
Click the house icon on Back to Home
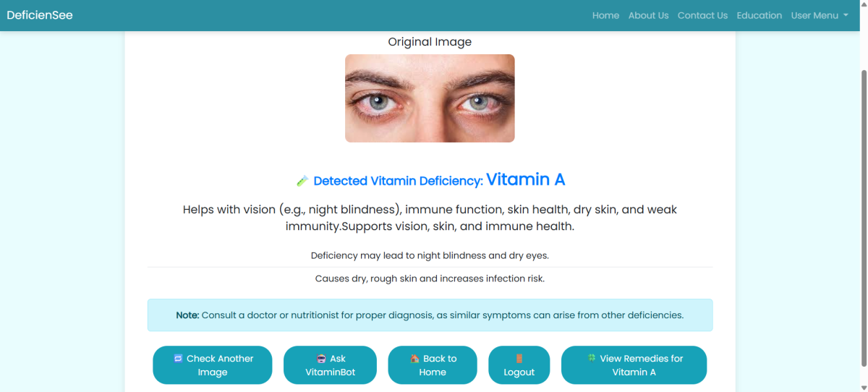coord(414,358)
